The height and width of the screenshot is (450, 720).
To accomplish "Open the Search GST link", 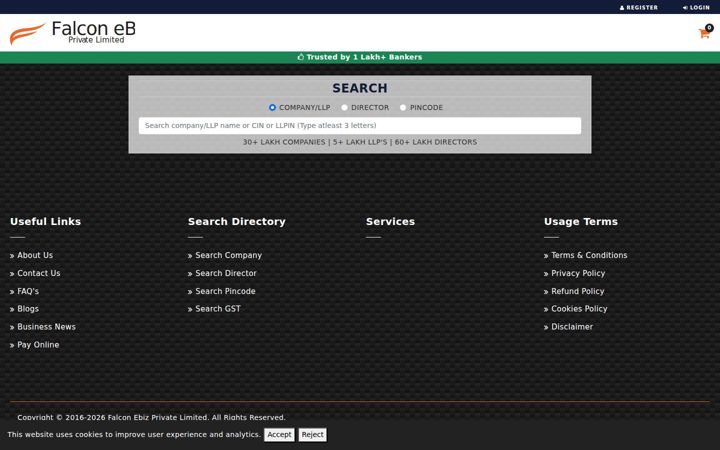I will tap(218, 309).
